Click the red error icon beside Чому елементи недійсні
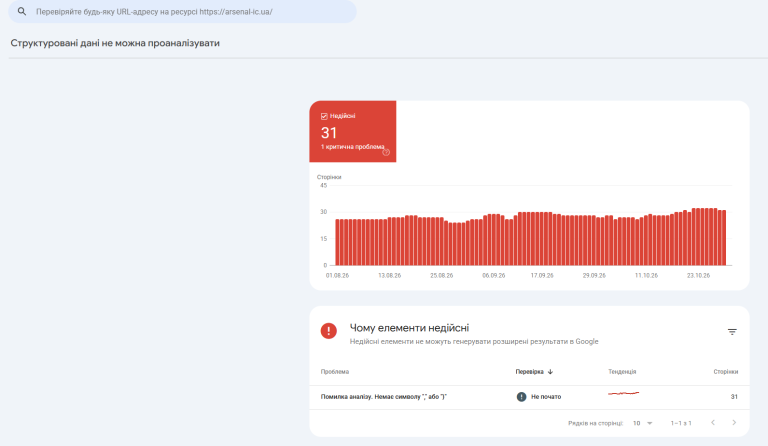Image resolution: width=768 pixels, height=446 pixels. click(329, 331)
